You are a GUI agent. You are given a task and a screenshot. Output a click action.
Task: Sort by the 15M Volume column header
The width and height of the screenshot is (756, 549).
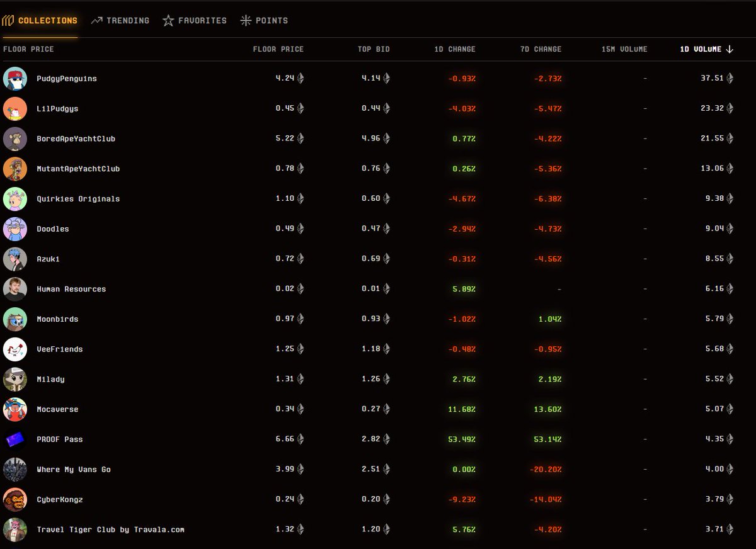coord(624,49)
